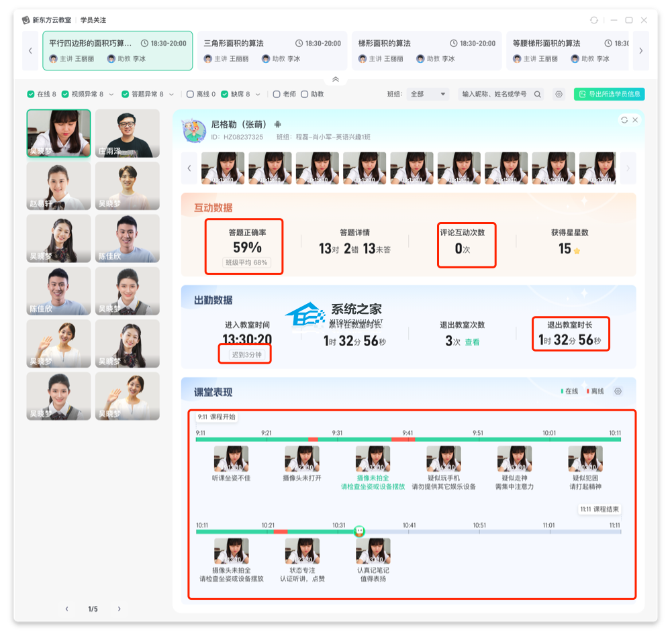
Task: Expand the 视频异常 filter options
Action: click(x=111, y=95)
